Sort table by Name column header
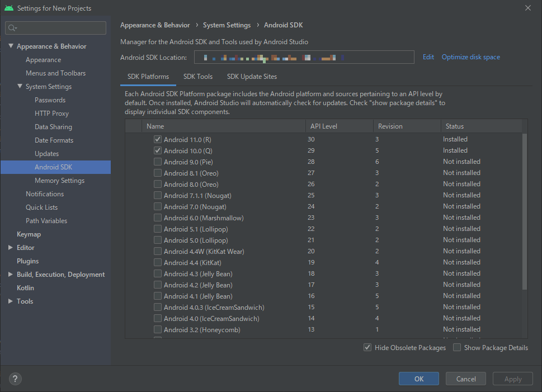The width and height of the screenshot is (542, 392). coord(224,126)
